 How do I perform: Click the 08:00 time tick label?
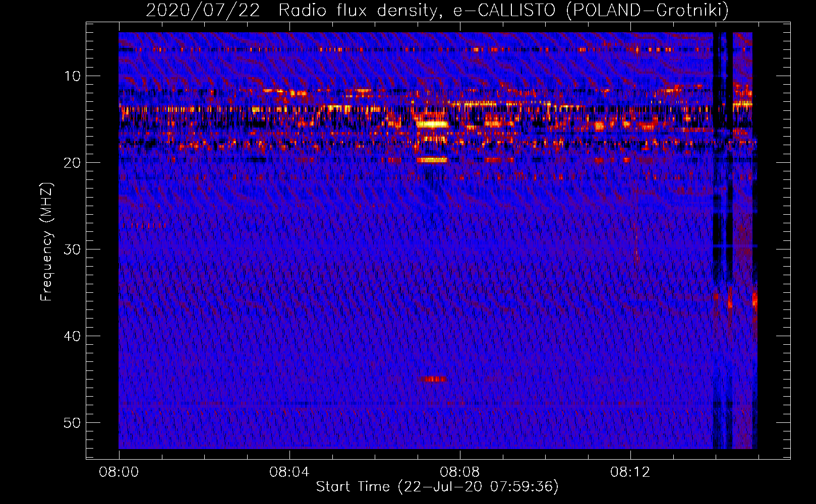119,472
